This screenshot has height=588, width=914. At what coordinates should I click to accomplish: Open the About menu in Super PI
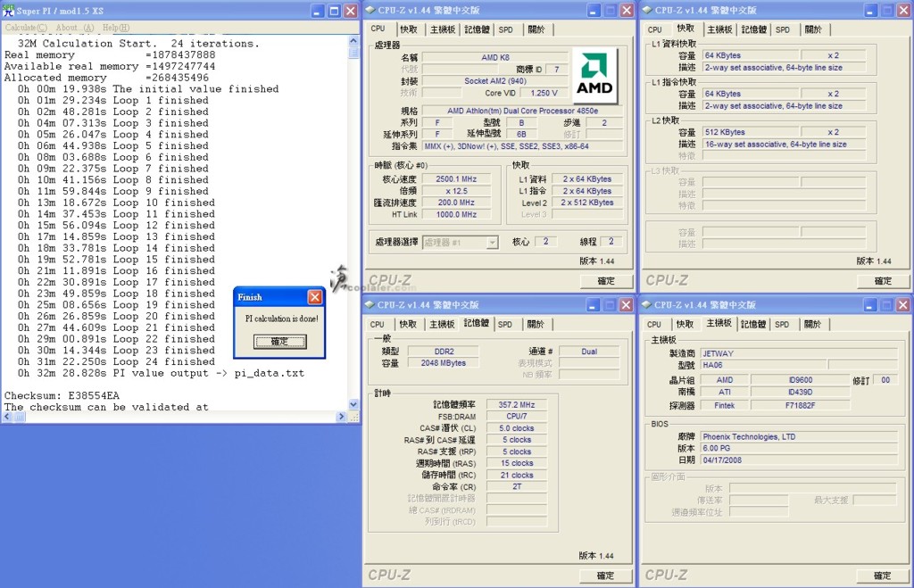point(75,28)
